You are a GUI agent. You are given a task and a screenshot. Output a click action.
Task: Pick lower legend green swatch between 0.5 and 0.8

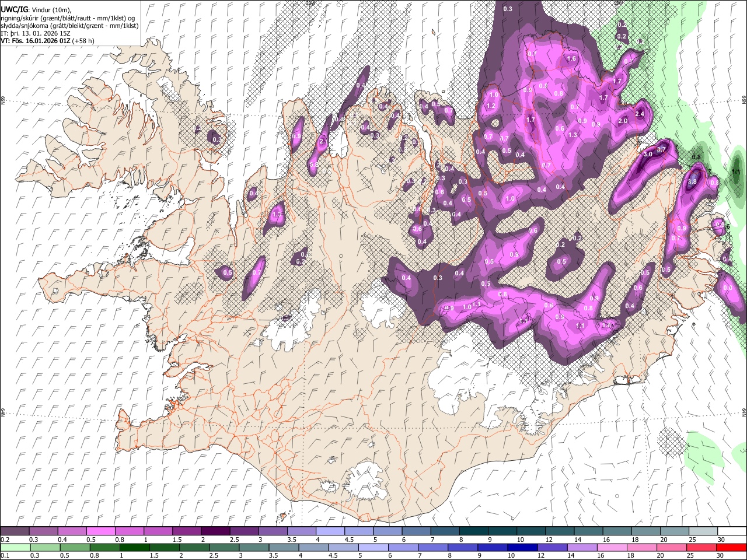[75, 548]
